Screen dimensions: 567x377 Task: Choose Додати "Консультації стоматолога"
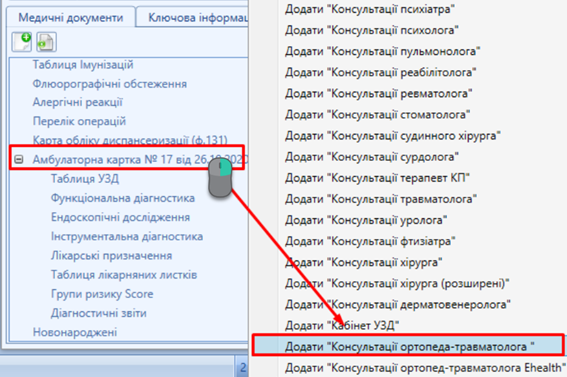coord(378,115)
